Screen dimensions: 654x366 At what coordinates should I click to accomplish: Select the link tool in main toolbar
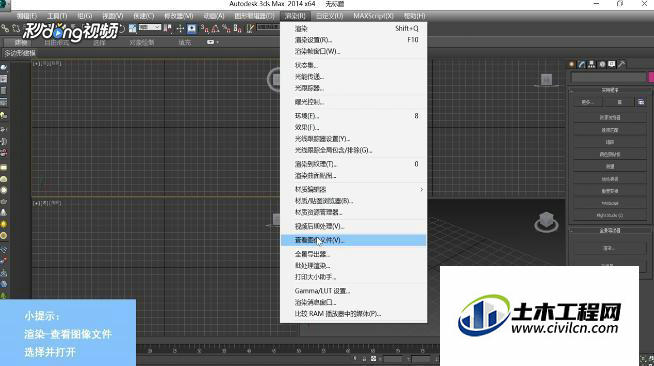tap(5, 28)
